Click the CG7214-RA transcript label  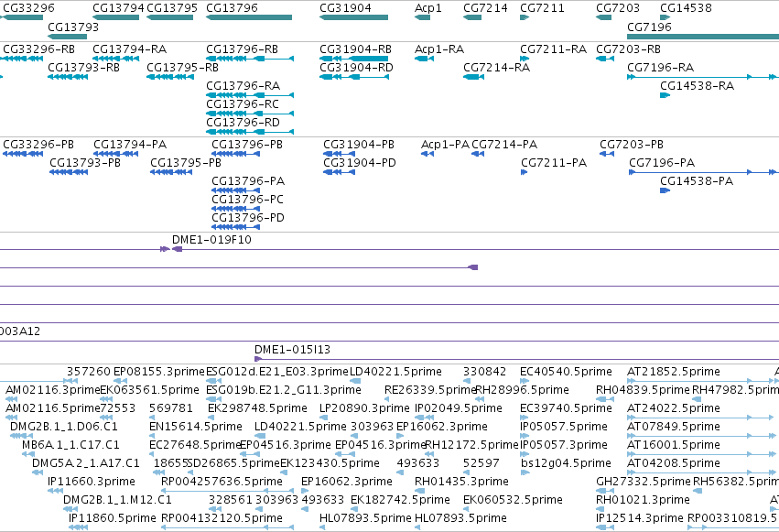[496, 68]
